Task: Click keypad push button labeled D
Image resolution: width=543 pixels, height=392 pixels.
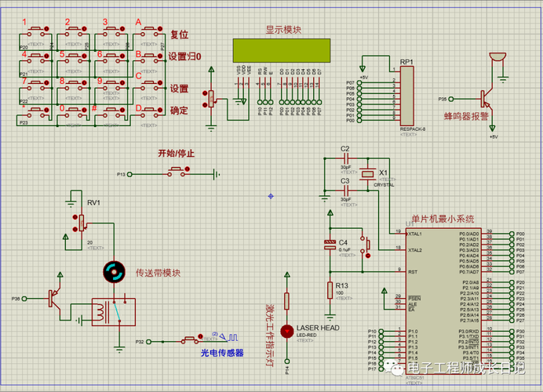Action: (150, 113)
